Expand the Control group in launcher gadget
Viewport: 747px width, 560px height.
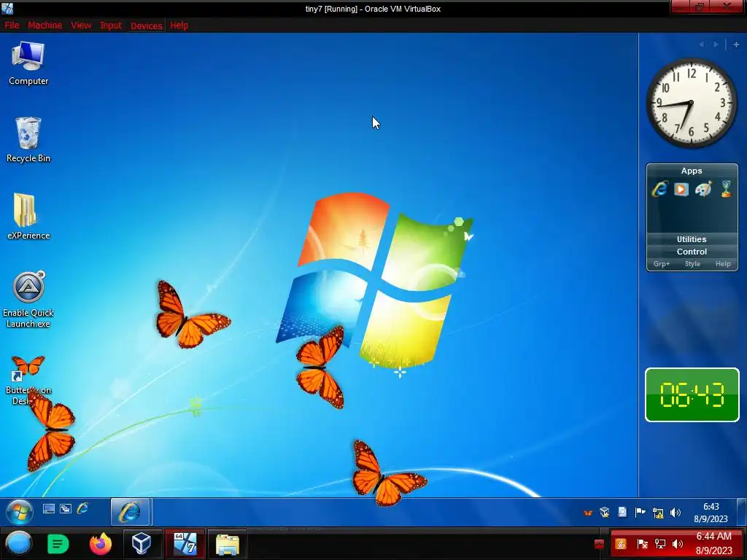tap(692, 252)
